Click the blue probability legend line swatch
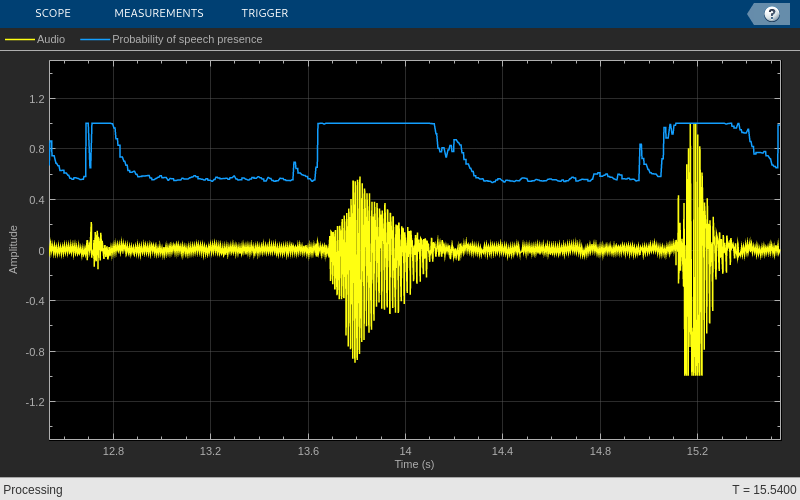This screenshot has height=500, width=800. coord(95,39)
